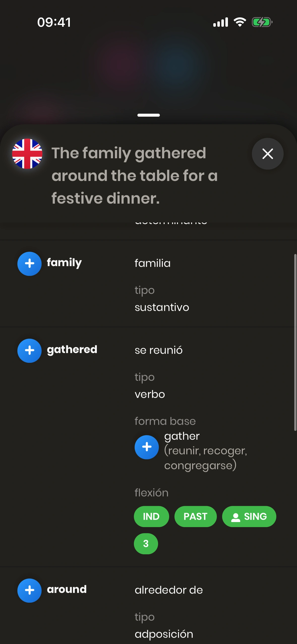Close the sentence breakdown panel
297x644 pixels.
pyautogui.click(x=268, y=154)
